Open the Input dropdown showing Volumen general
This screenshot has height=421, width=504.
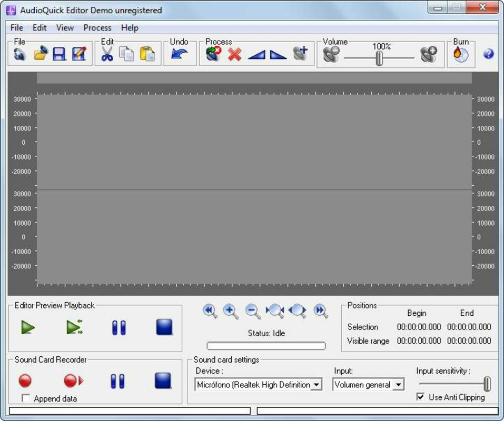(398, 384)
